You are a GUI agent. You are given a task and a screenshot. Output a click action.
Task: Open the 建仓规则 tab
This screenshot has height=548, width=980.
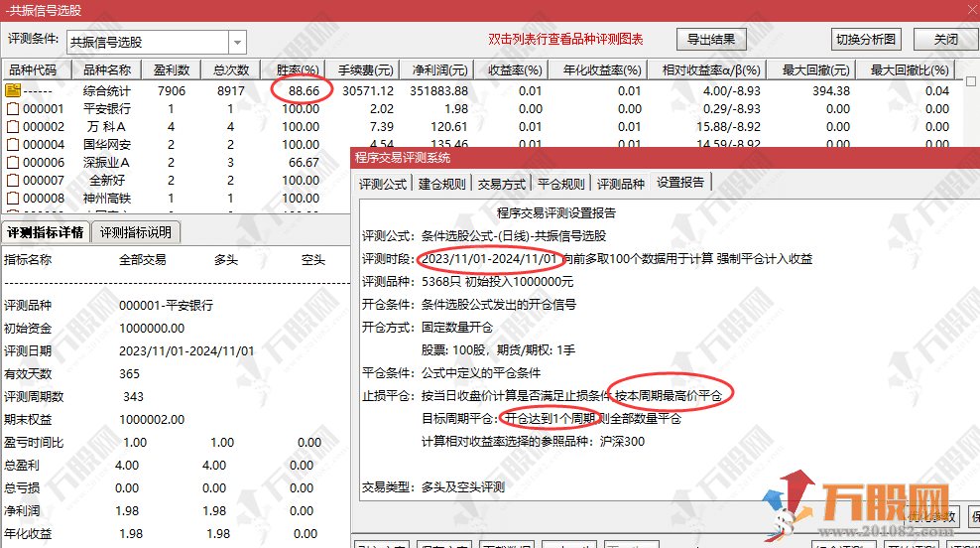pyautogui.click(x=442, y=184)
